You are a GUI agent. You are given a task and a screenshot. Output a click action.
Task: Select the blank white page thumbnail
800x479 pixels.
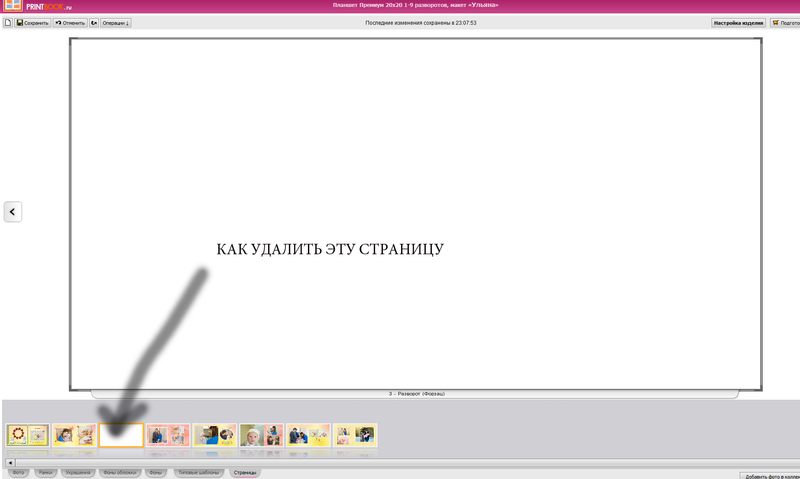coord(121,434)
